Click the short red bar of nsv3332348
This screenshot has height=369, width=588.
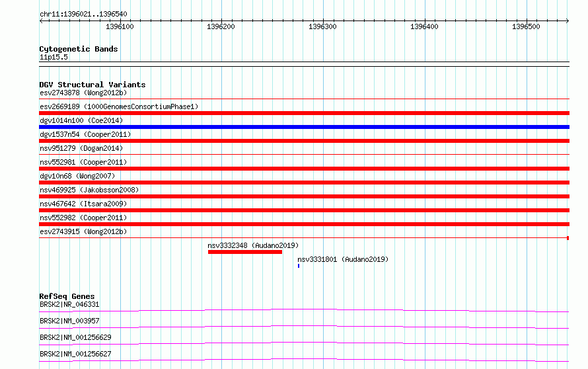coord(245,252)
